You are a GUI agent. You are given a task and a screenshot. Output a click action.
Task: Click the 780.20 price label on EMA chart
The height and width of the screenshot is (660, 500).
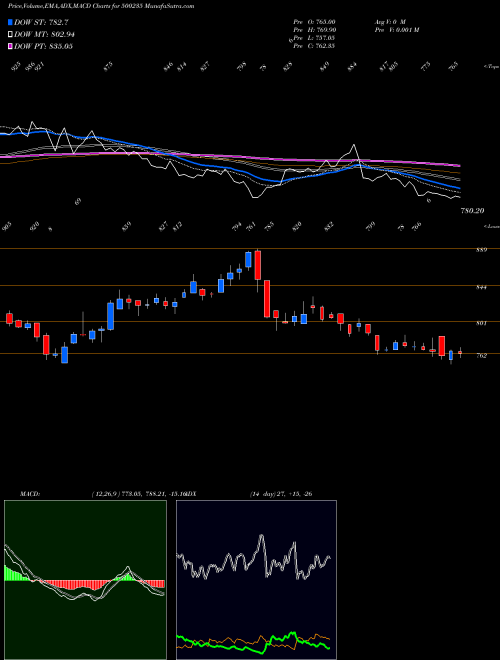[473, 211]
